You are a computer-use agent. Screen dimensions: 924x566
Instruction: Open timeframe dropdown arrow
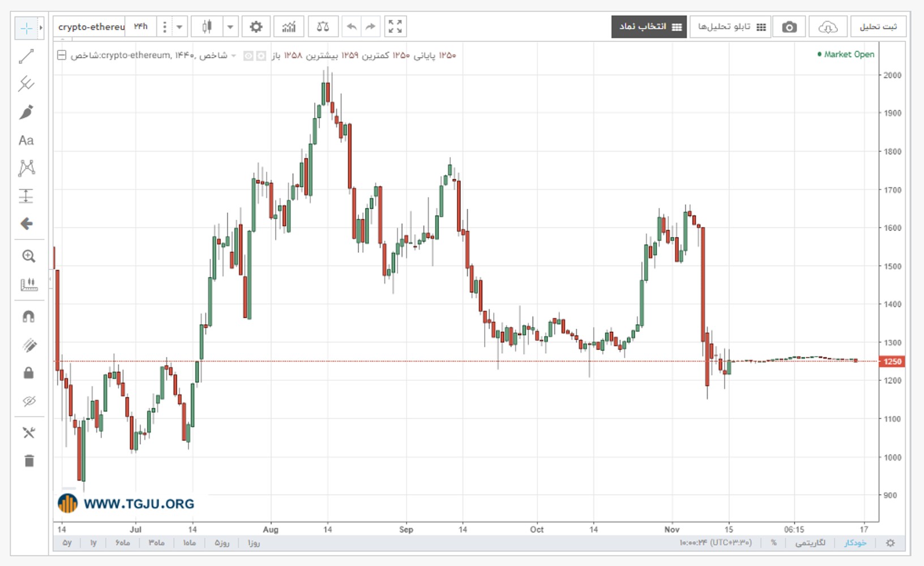pyautogui.click(x=179, y=27)
